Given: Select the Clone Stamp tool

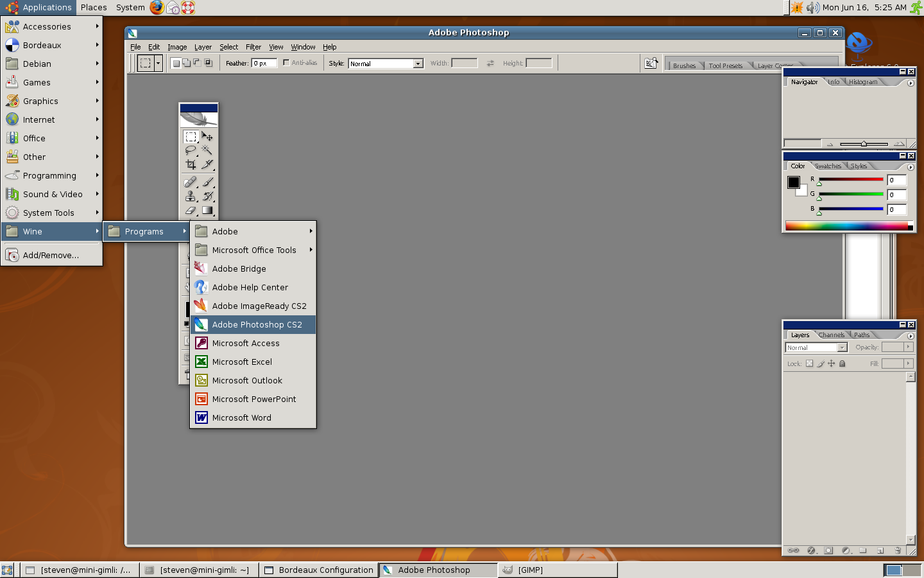Looking at the screenshot, I should point(191,197).
